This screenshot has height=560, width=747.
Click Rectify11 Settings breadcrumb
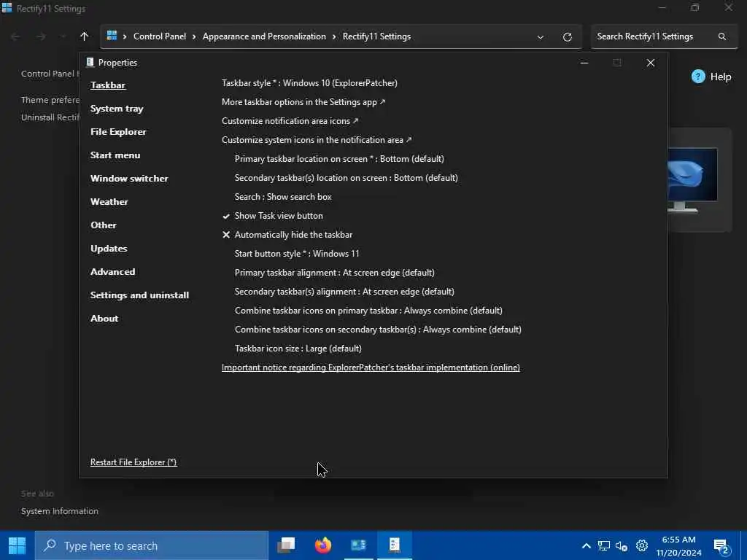click(x=377, y=36)
